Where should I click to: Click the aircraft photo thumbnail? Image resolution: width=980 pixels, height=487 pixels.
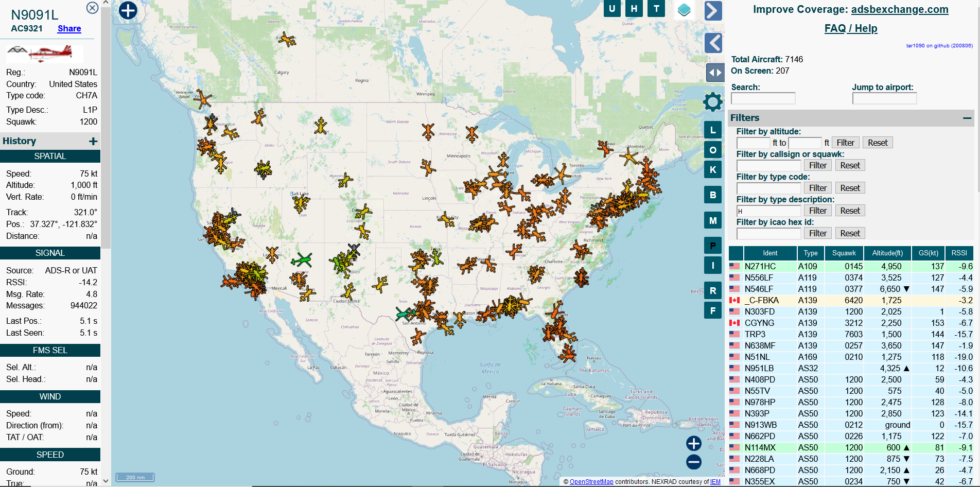[x=45, y=53]
